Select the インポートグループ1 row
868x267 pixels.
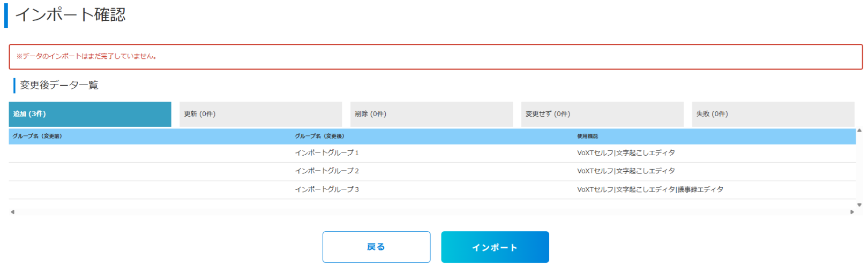[x=327, y=153]
